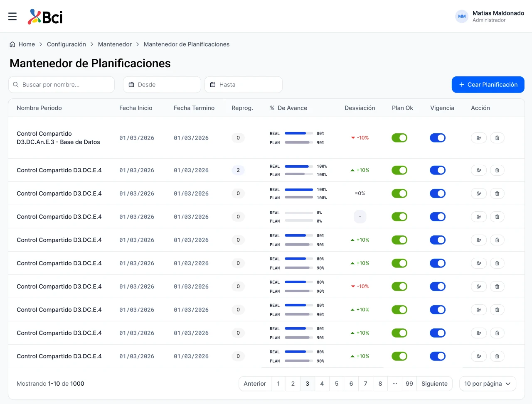Click the Matias Maldonado user name
This screenshot has width=532, height=404.
tap(498, 13)
